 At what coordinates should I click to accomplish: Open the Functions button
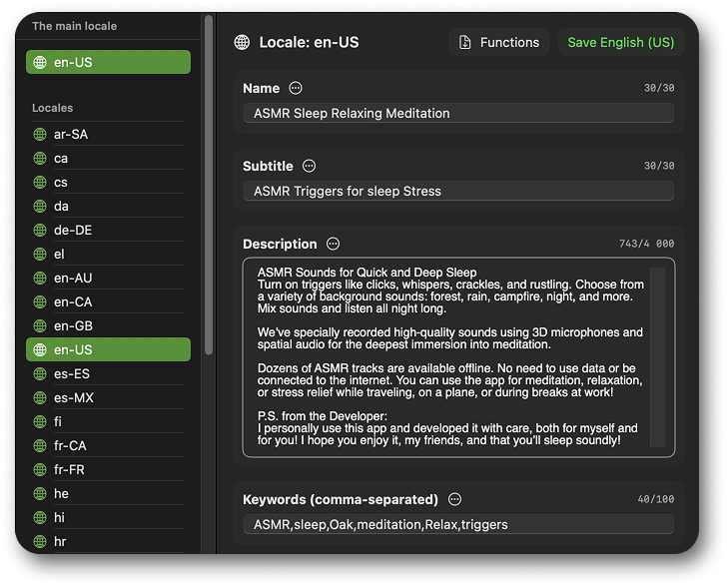498,42
